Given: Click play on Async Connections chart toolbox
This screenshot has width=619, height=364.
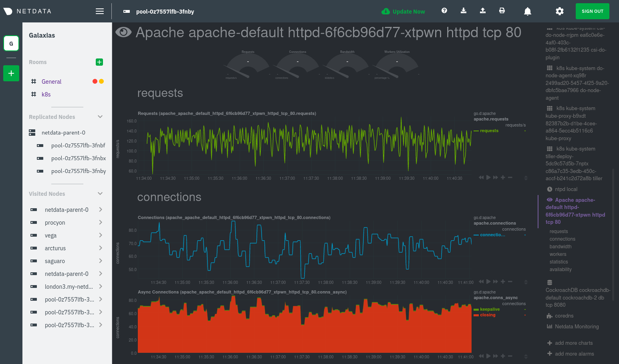Looking at the screenshot, I should 488,356.
